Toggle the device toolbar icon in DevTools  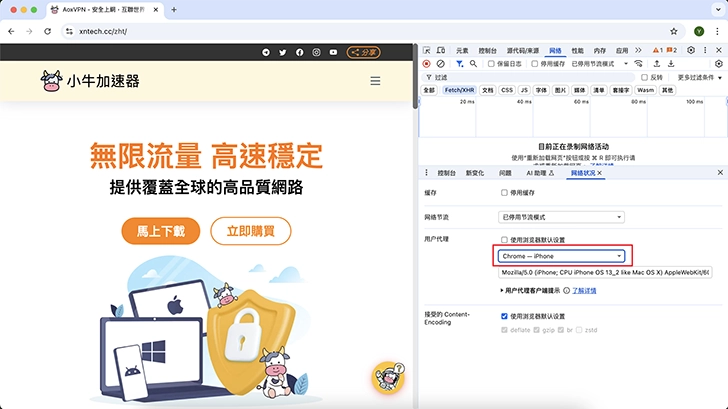point(442,50)
